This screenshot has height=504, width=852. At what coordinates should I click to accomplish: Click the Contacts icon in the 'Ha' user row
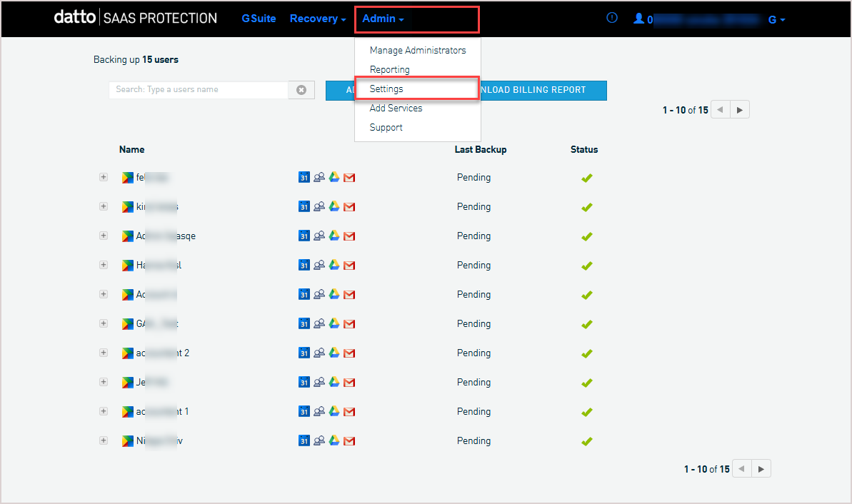[x=319, y=265]
